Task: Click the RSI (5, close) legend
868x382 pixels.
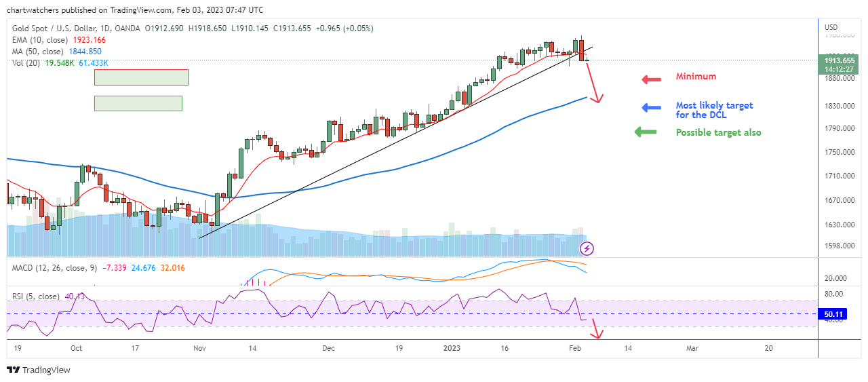Action: point(35,296)
